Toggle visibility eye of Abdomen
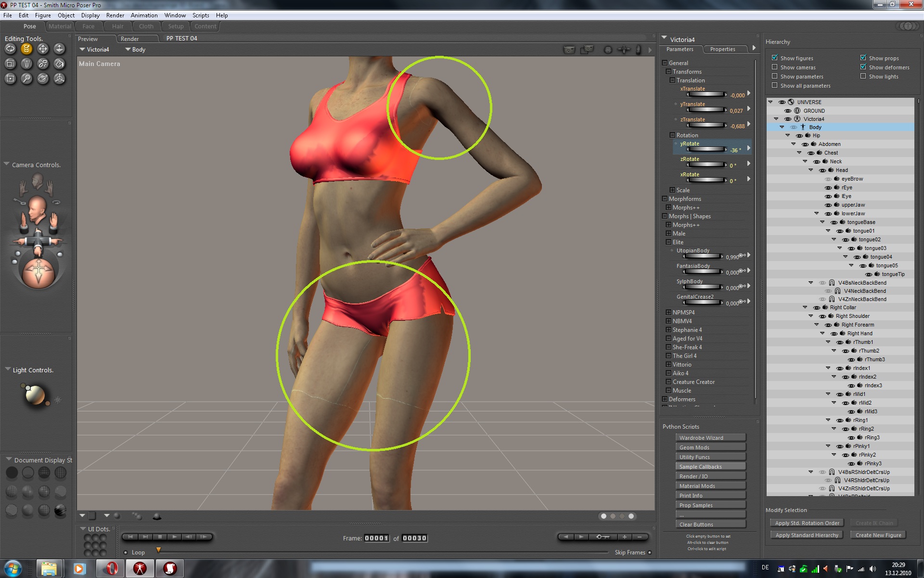This screenshot has height=578, width=924. [805, 144]
